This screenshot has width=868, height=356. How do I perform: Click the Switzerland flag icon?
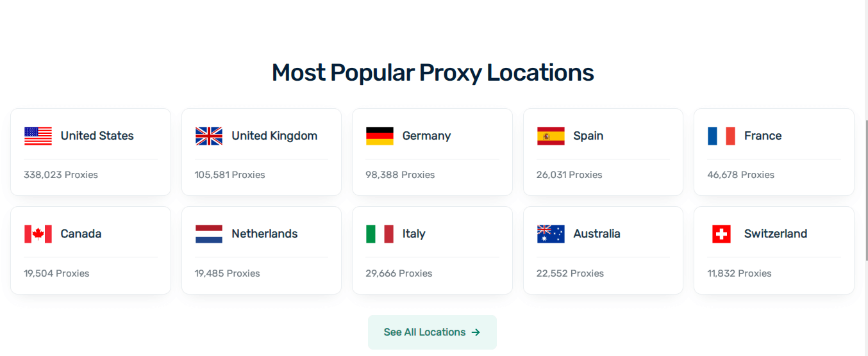point(721,234)
